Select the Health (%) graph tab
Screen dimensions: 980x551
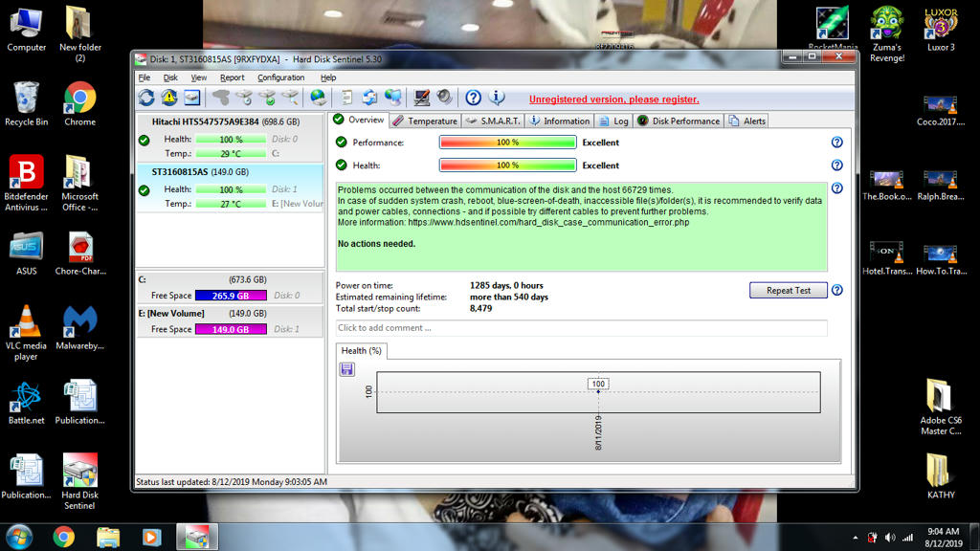coord(361,350)
